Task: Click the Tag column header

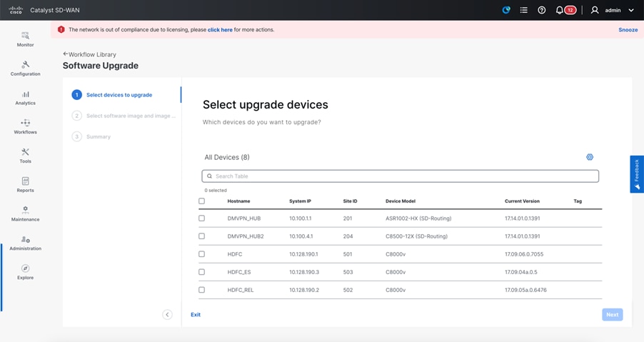Action: [x=578, y=201]
